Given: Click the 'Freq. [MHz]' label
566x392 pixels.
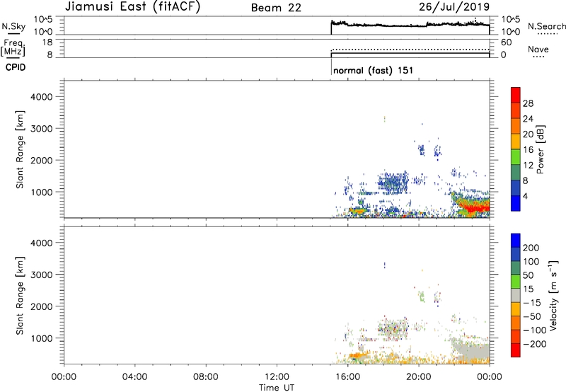Looking at the screenshot, I should 13,47.
